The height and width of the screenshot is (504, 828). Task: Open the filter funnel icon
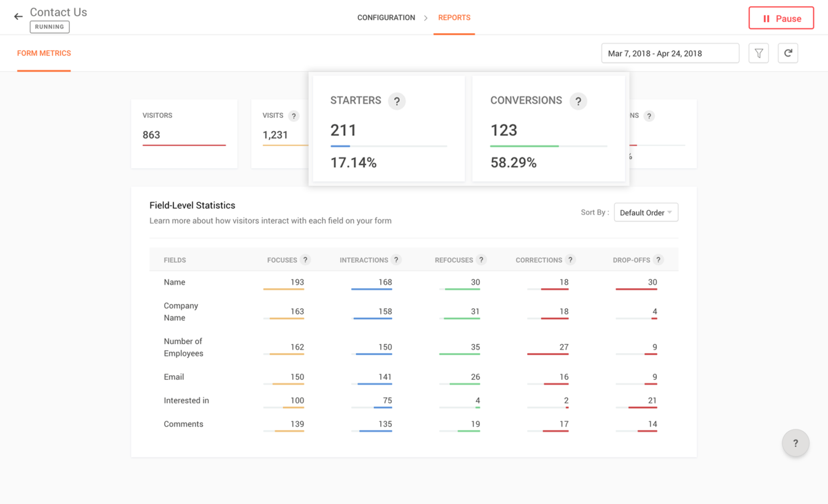coord(758,52)
